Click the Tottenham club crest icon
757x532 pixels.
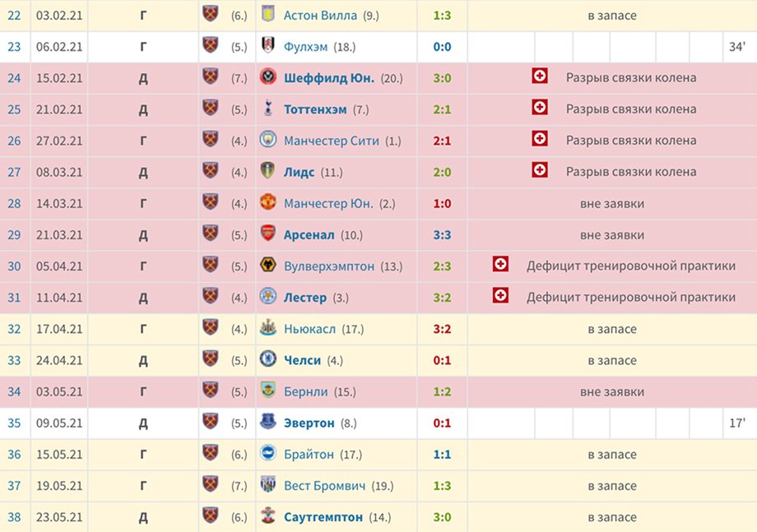pyautogui.click(x=268, y=108)
